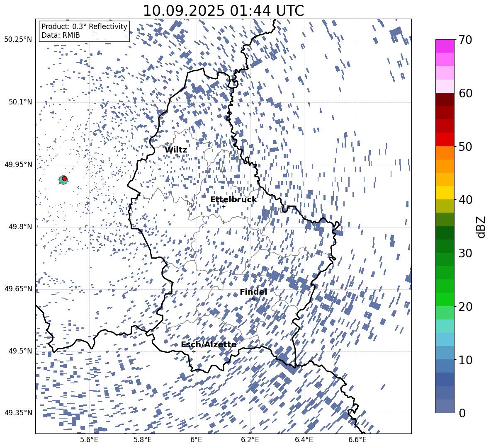Click the 6°E longitude label
Image resolution: width=491 pixels, height=448 pixels.
coord(196,440)
